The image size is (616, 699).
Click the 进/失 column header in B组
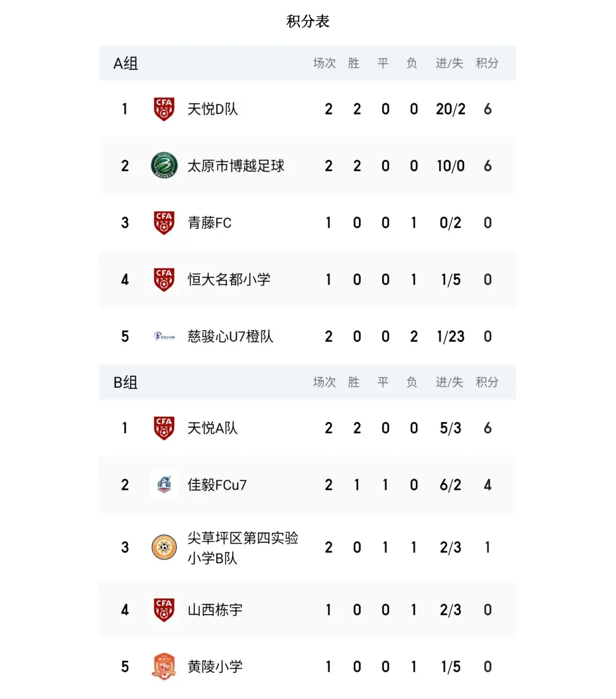click(449, 382)
